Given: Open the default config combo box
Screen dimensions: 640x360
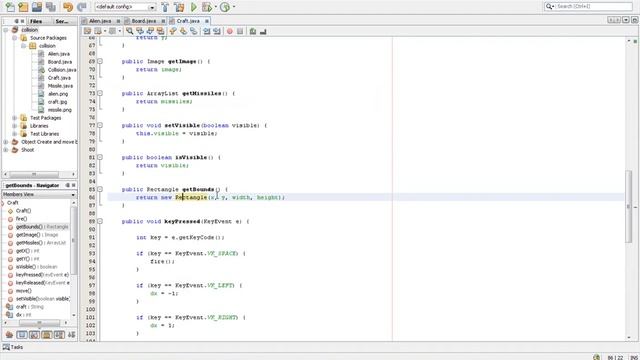Looking at the screenshot, I should 125,7.
